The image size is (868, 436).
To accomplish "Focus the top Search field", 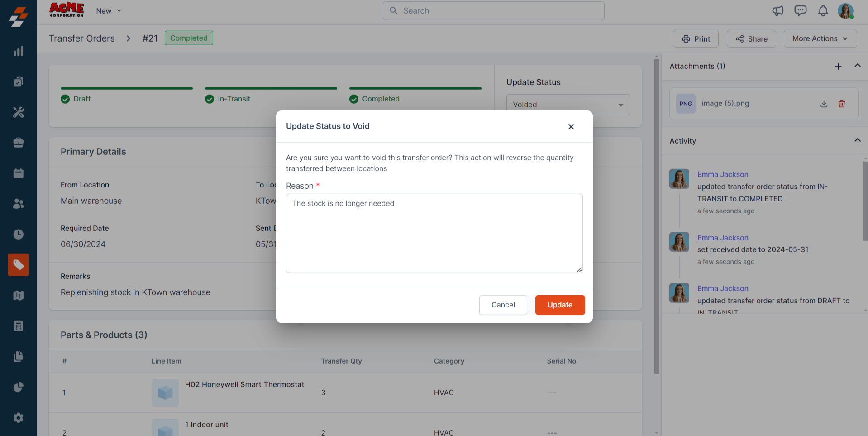I will (494, 11).
